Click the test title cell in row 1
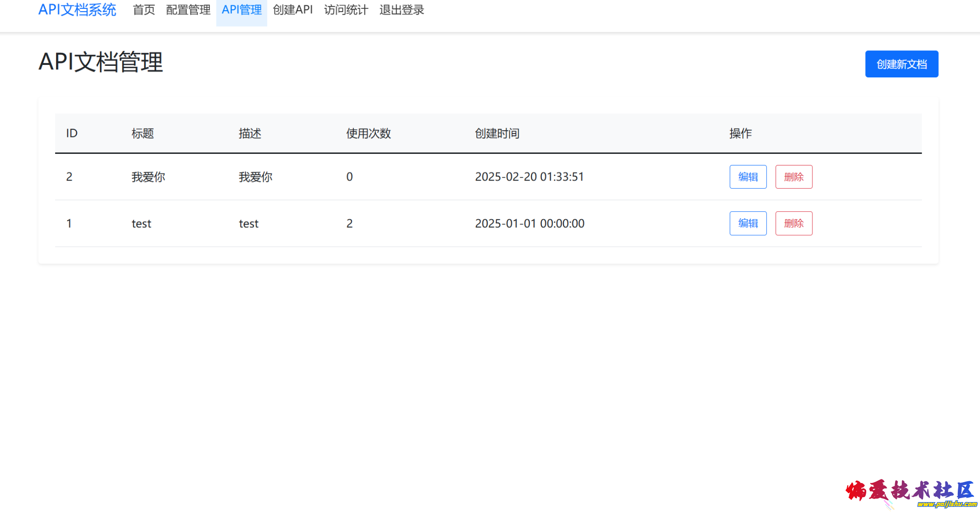Screen dimensions: 980x515 [x=141, y=224]
